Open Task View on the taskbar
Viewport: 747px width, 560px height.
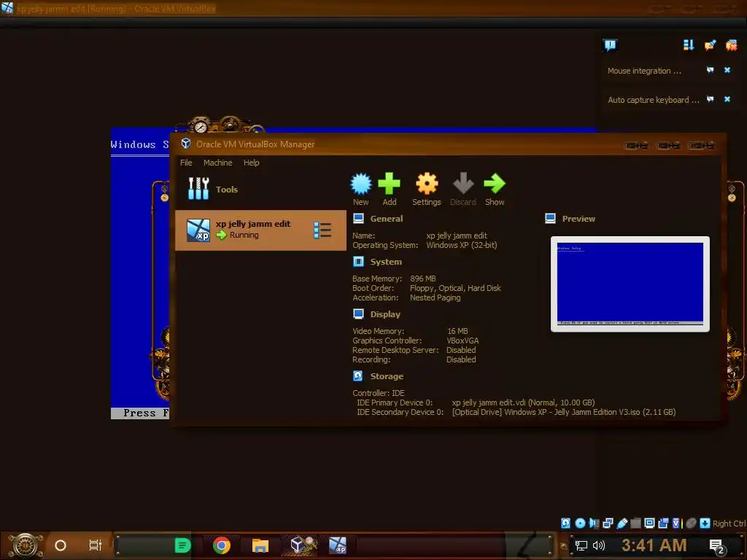pos(96,545)
